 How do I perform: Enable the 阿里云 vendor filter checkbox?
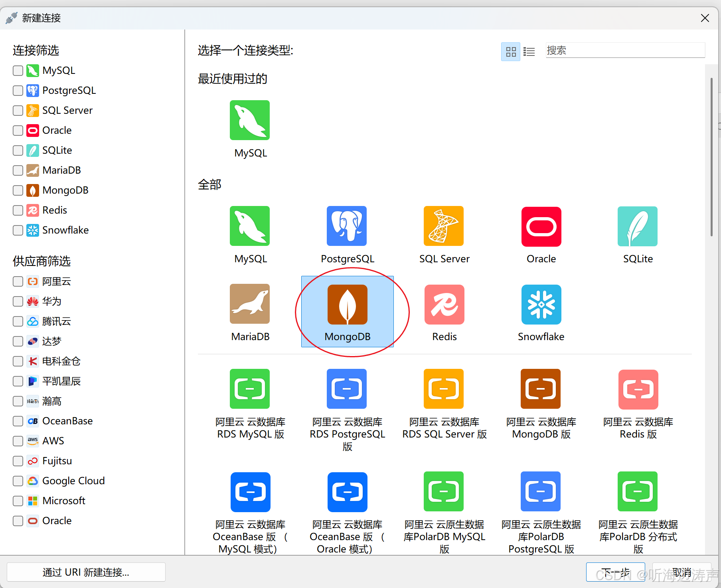coord(18,281)
